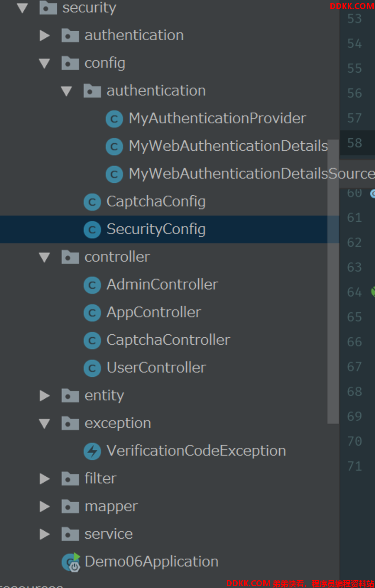Viewport: 375px width, 588px height.
Task: Click the CaptchaConfig class icon
Action: (x=92, y=202)
